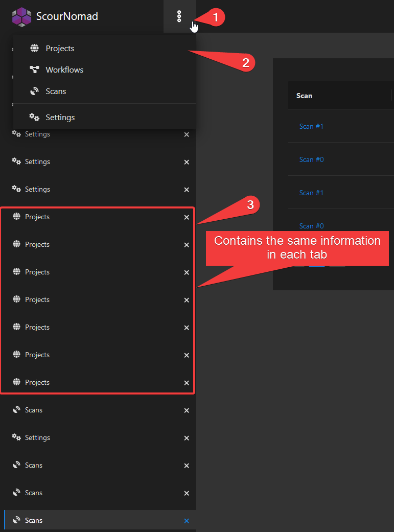
Task: Click the radar icon on the highlighted Scans tab
Action: pyautogui.click(x=16, y=520)
